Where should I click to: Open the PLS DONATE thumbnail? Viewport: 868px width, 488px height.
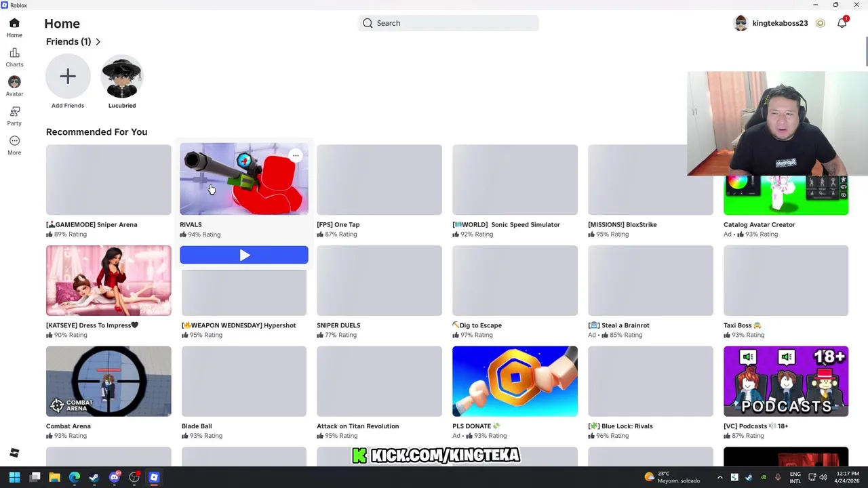(515, 382)
